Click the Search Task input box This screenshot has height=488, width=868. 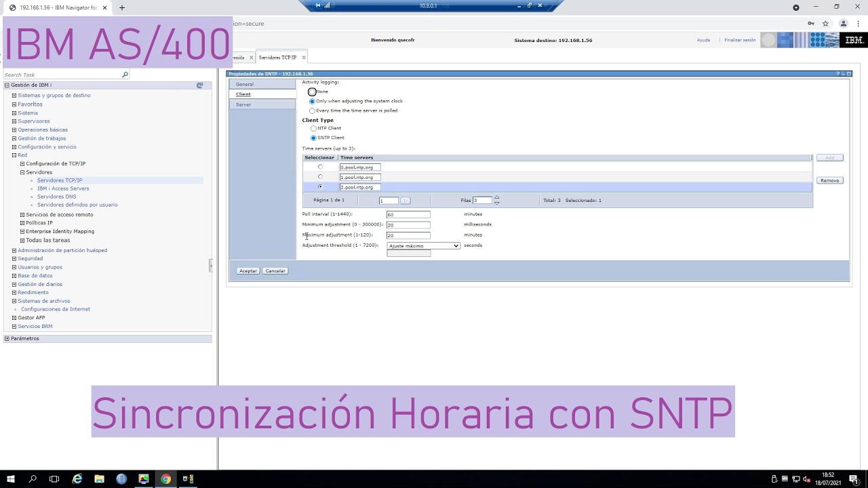click(x=62, y=75)
